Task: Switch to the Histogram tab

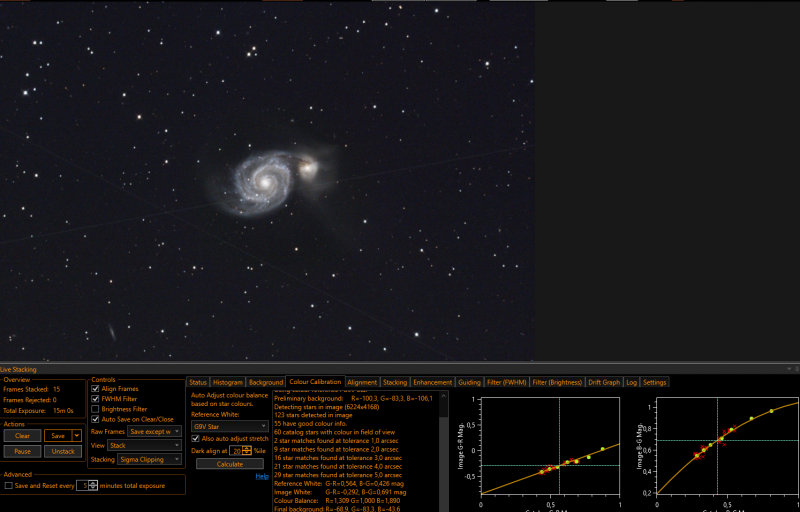Action: (228, 382)
